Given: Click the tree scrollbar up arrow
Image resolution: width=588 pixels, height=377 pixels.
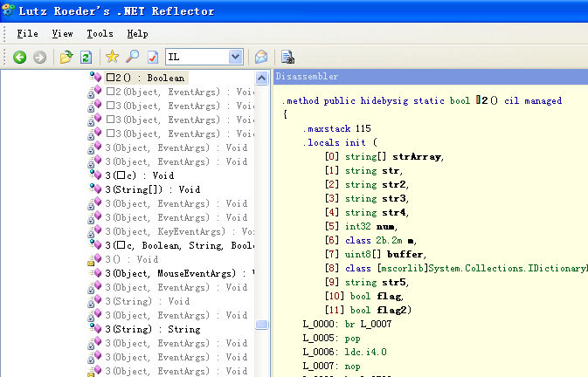Looking at the screenshot, I should 262,78.
